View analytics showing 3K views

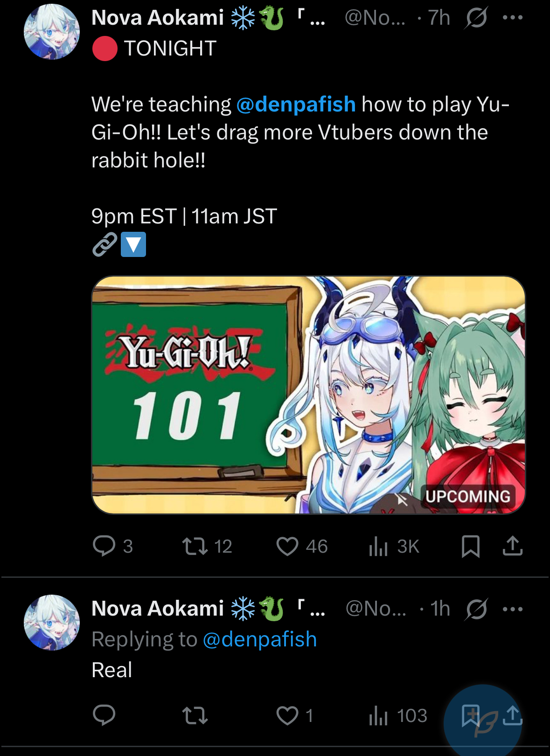(x=394, y=546)
